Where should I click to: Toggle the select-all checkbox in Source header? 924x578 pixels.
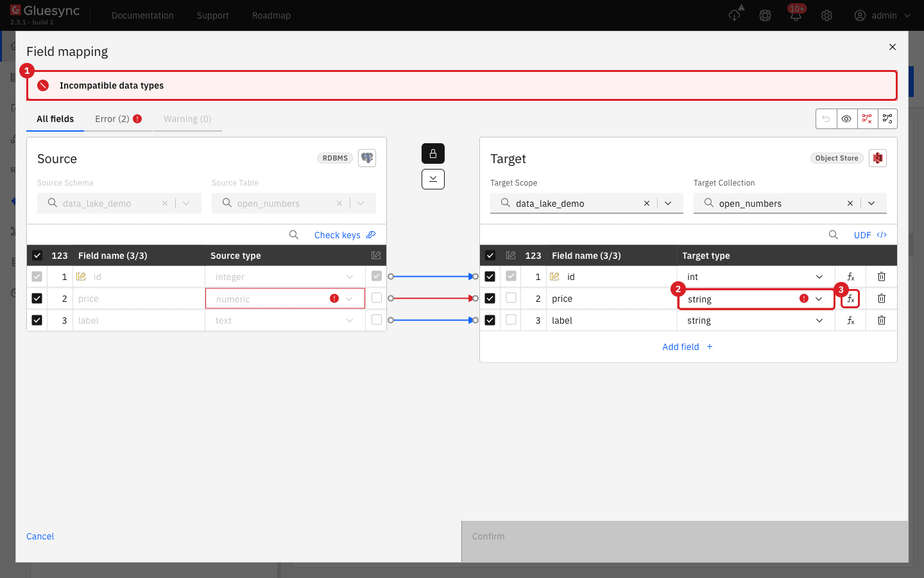[37, 256]
